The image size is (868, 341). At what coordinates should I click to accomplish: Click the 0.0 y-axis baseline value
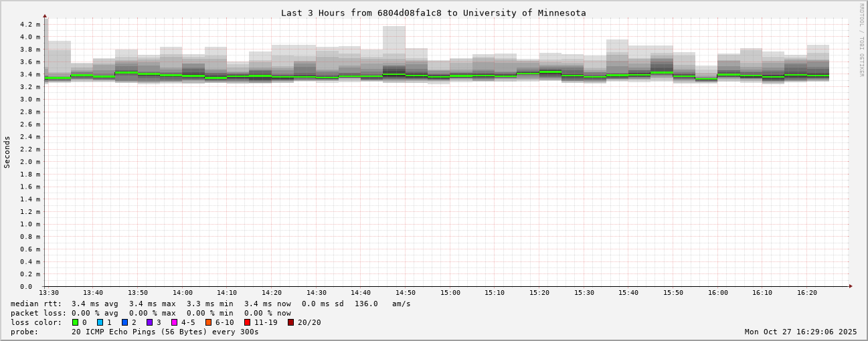pyautogui.click(x=26, y=287)
